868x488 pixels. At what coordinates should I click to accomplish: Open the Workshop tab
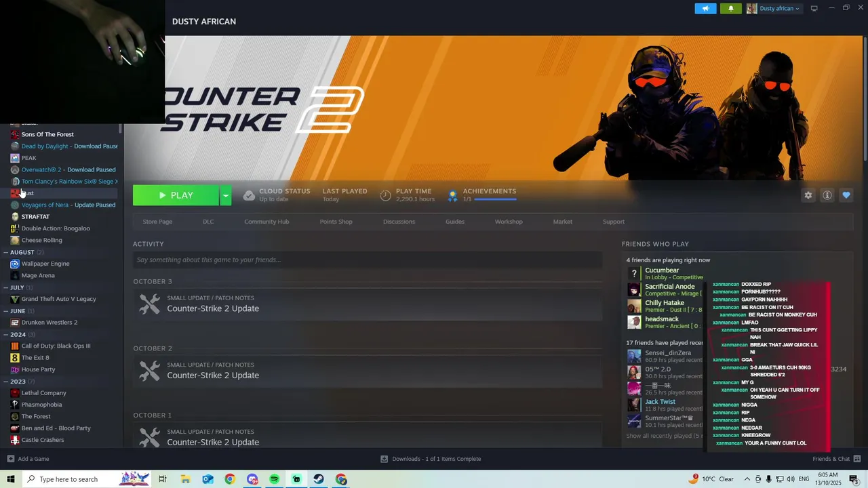(x=509, y=222)
